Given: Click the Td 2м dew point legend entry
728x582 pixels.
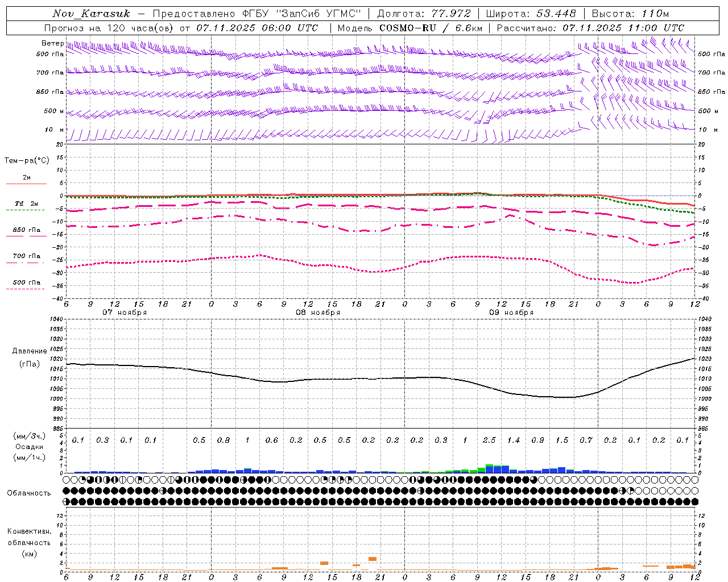Looking at the screenshot, I should click(27, 203).
